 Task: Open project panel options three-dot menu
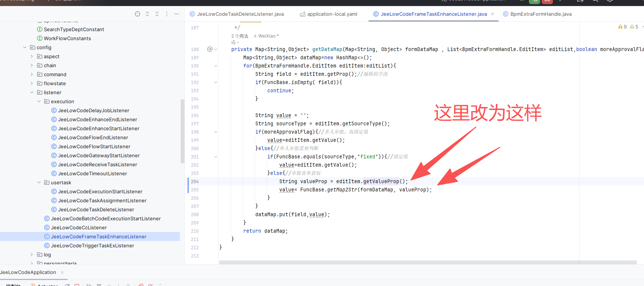pyautogui.click(x=167, y=14)
